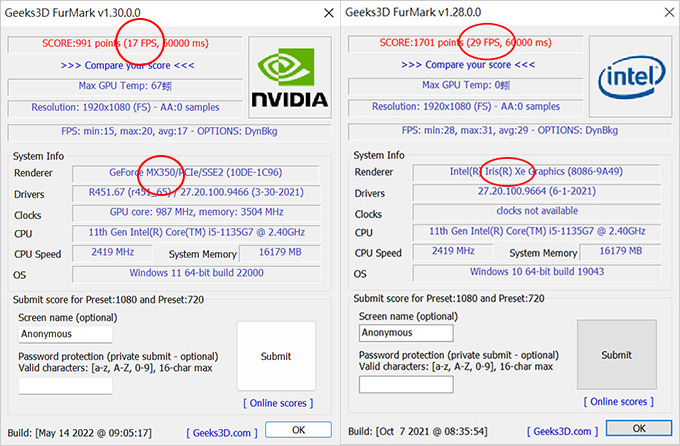Click 16179 MB system memory in v1.28 window
This screenshot has height=446, width=680.
pos(620,251)
